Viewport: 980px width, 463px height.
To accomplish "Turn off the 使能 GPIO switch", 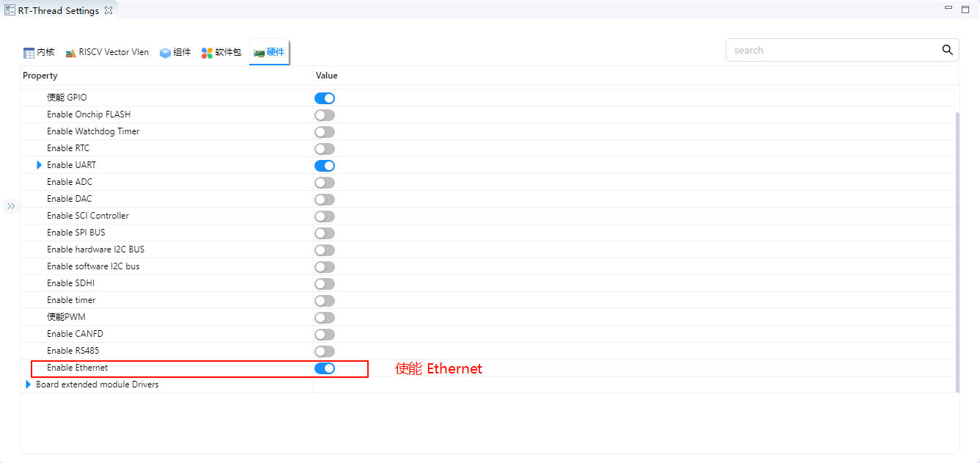I will tap(325, 98).
